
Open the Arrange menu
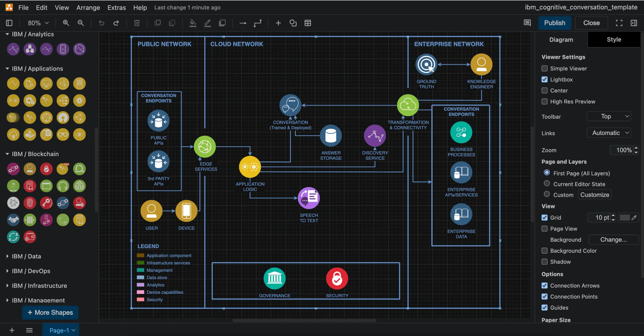click(x=88, y=7)
